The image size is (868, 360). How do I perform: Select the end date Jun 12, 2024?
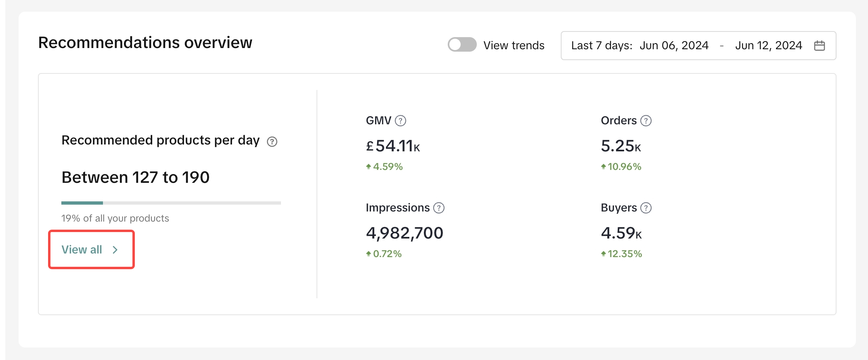[x=768, y=46]
